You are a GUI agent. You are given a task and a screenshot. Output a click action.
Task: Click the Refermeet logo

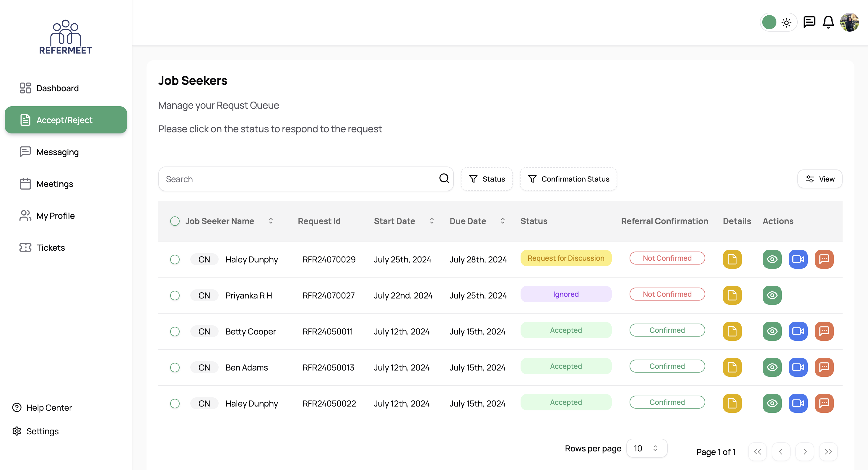(66, 37)
